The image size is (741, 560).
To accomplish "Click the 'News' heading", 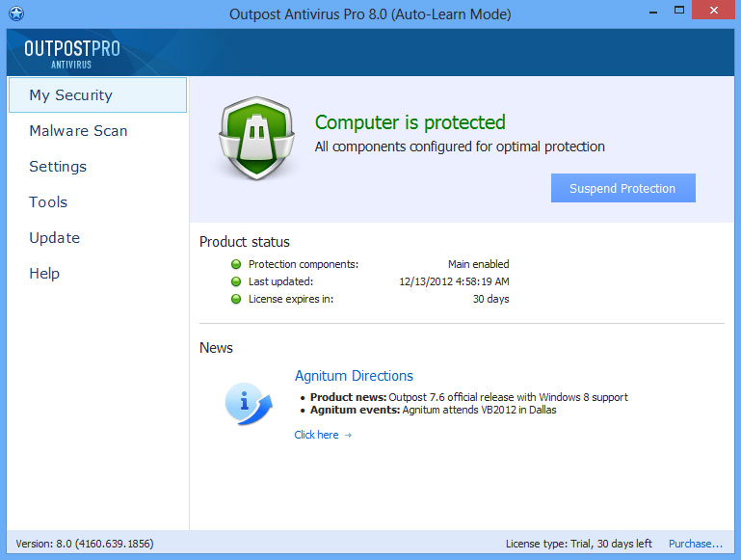I will [x=216, y=348].
